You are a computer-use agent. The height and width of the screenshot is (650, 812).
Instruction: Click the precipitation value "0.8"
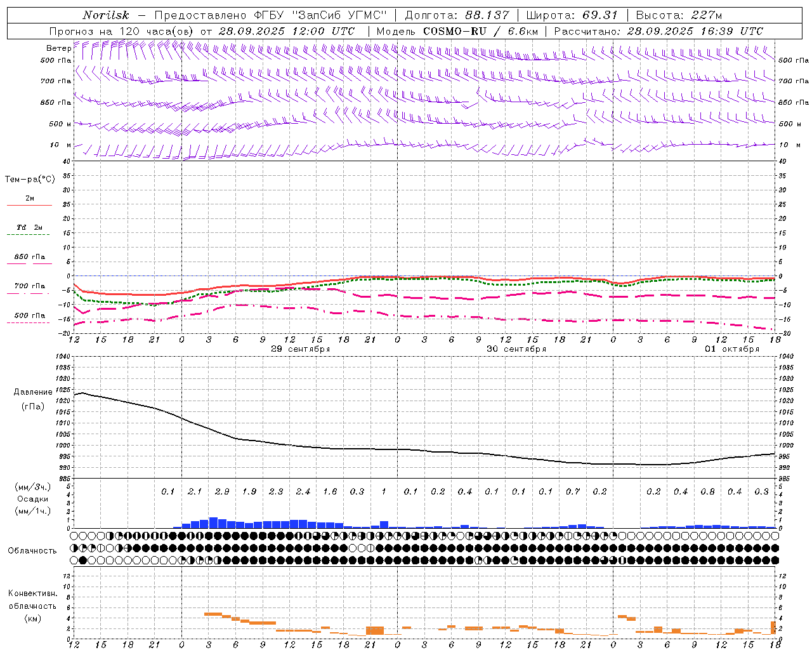click(x=708, y=491)
